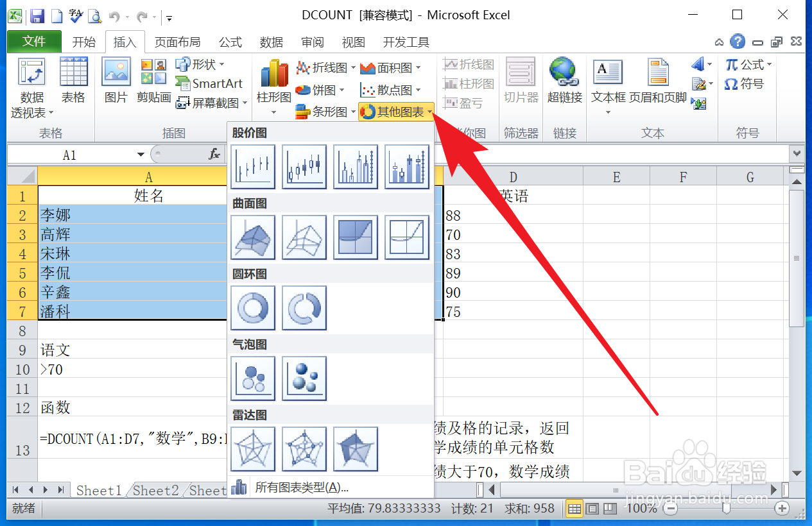
Task: Expand the formula bar
Action: (798, 154)
